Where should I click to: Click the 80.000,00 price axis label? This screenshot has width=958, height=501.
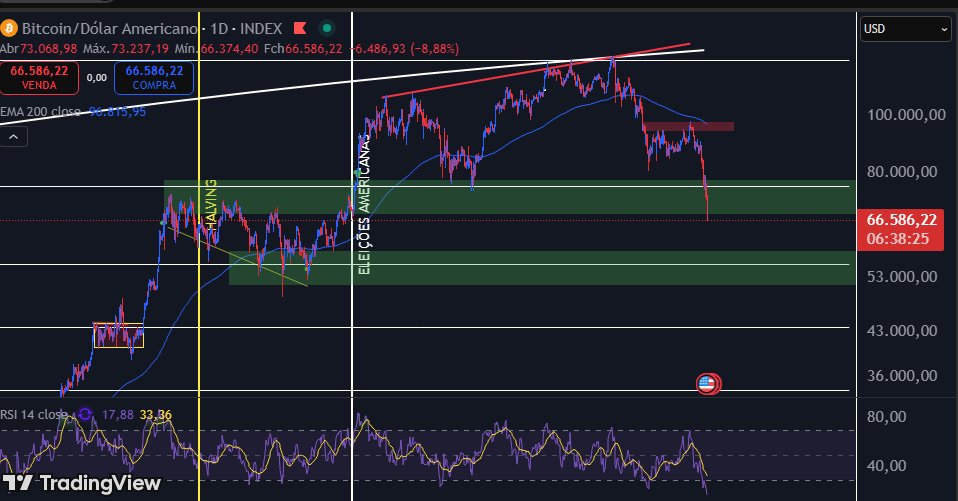click(x=902, y=172)
